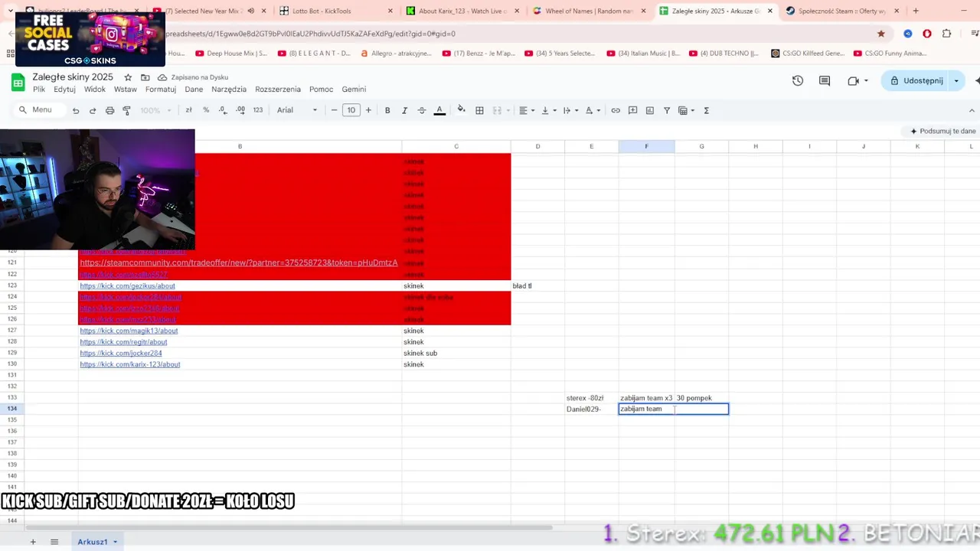The height and width of the screenshot is (551, 980).
Task: Select the cell 'sterex -80zł'
Action: coord(591,398)
